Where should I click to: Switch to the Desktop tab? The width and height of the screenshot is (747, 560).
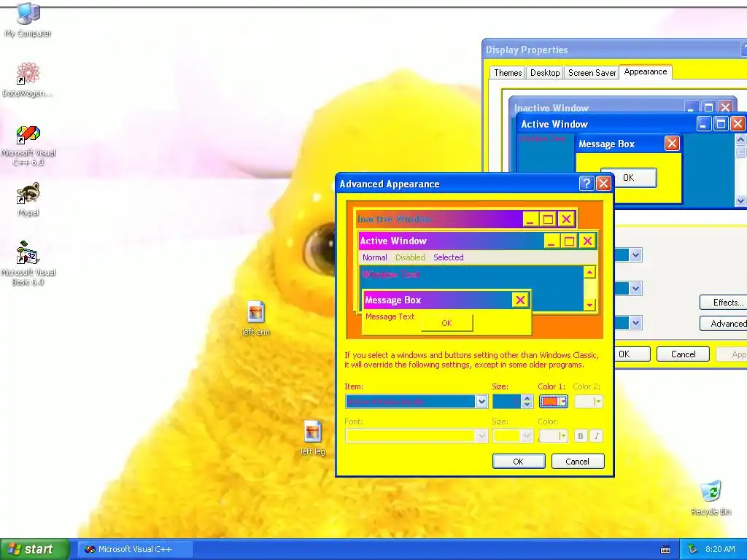[544, 73]
